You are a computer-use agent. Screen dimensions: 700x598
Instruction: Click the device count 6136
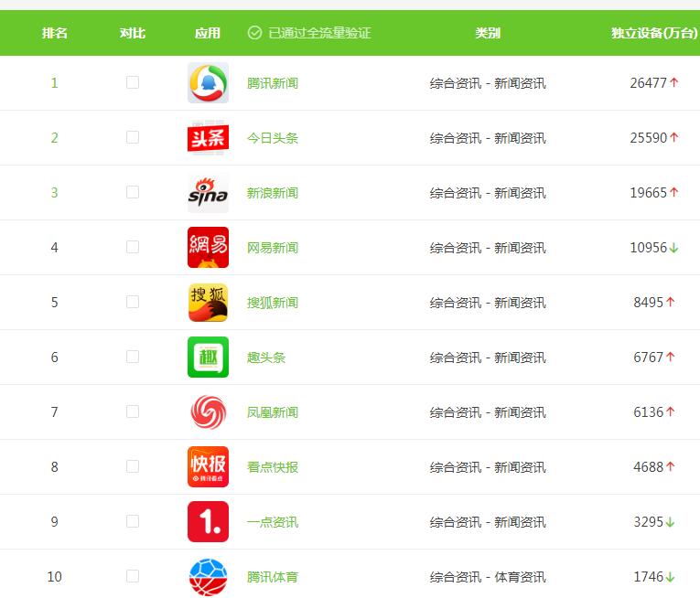(648, 411)
